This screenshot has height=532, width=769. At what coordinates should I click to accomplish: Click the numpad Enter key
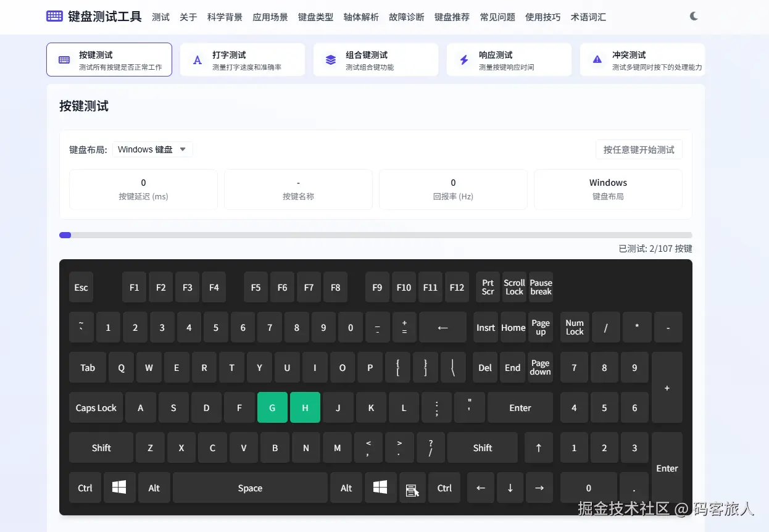667,468
